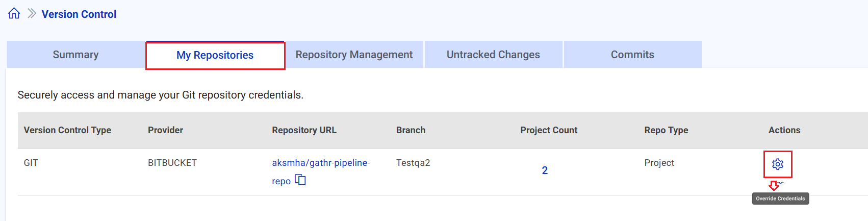Screen dimensions: 868x221
Task: Open the Version Control breadcrumb link
Action: click(x=79, y=14)
